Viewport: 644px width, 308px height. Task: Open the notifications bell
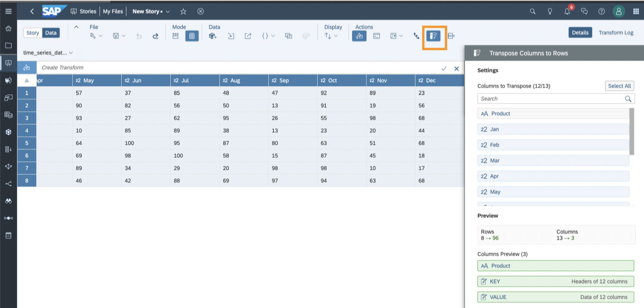pyautogui.click(x=567, y=12)
